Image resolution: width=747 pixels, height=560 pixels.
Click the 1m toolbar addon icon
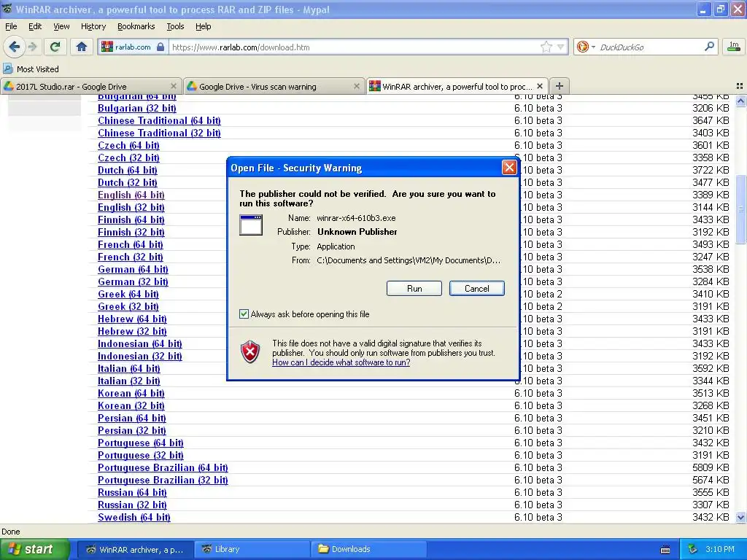pyautogui.click(x=734, y=46)
